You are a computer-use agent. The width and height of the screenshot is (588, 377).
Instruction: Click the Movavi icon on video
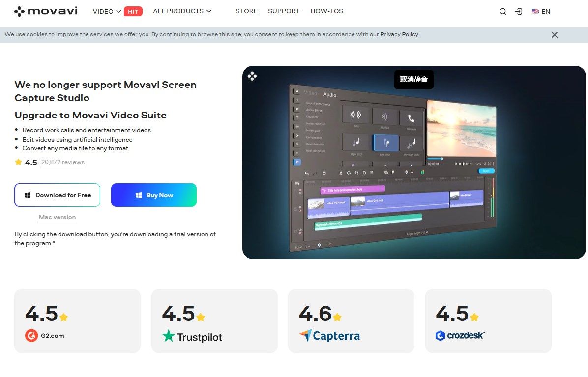pos(252,76)
